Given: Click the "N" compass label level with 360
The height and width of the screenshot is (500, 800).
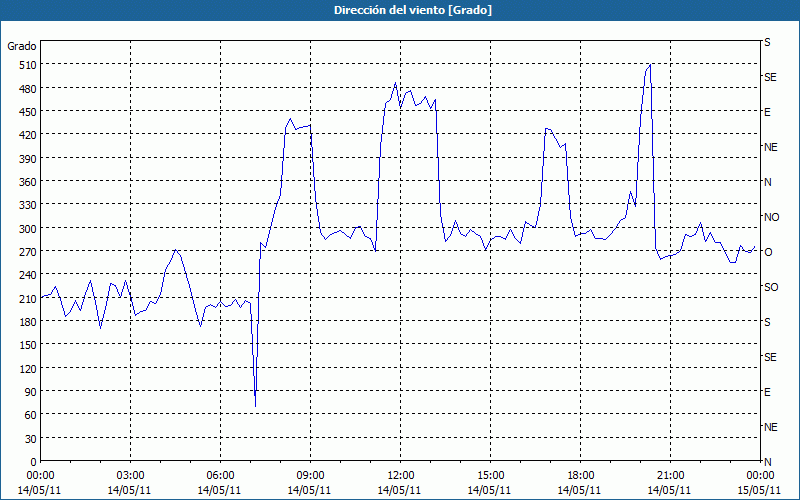Looking at the screenshot, I should pyautogui.click(x=767, y=182).
